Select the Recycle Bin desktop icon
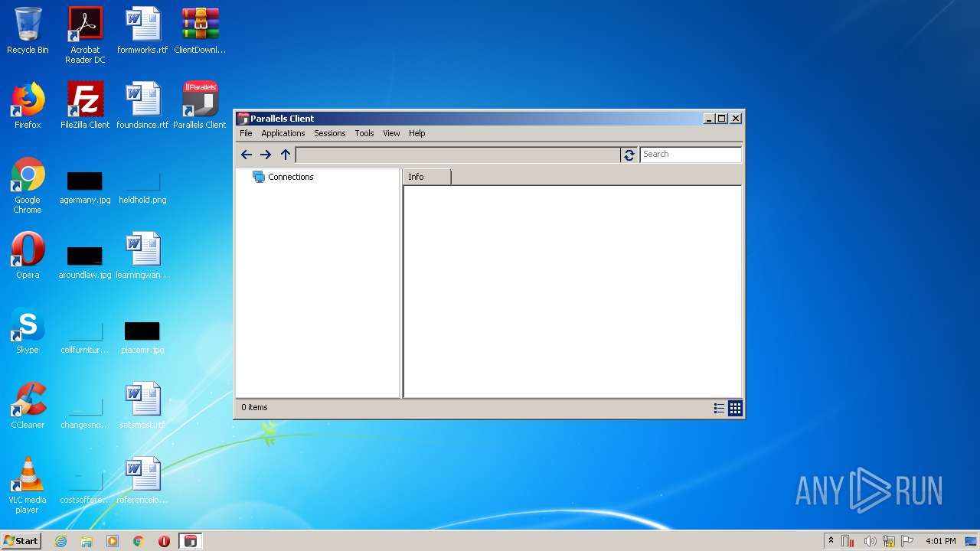The width and height of the screenshot is (980, 551). [28, 31]
